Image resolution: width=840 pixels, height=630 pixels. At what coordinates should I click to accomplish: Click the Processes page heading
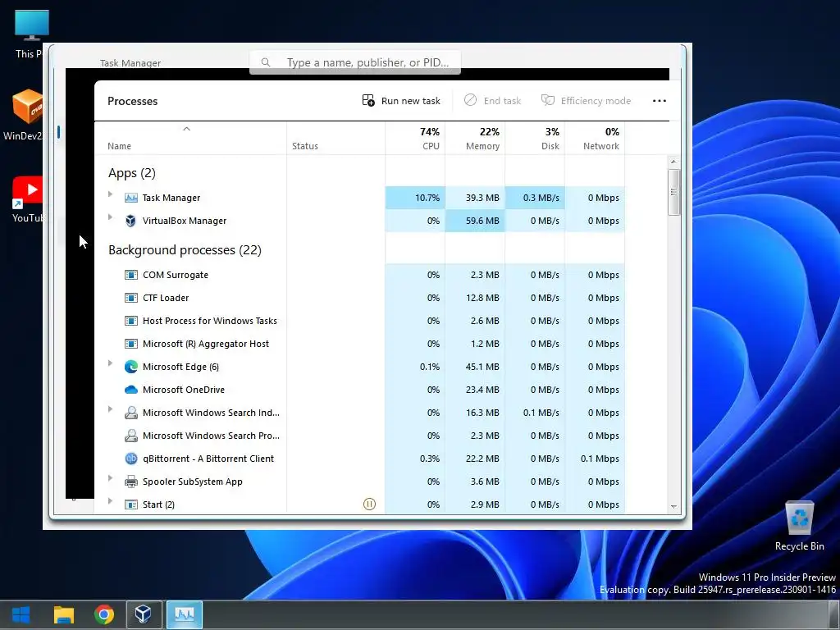(132, 101)
